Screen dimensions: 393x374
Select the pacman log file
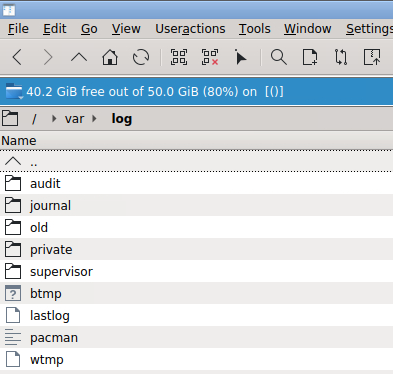coord(196,337)
